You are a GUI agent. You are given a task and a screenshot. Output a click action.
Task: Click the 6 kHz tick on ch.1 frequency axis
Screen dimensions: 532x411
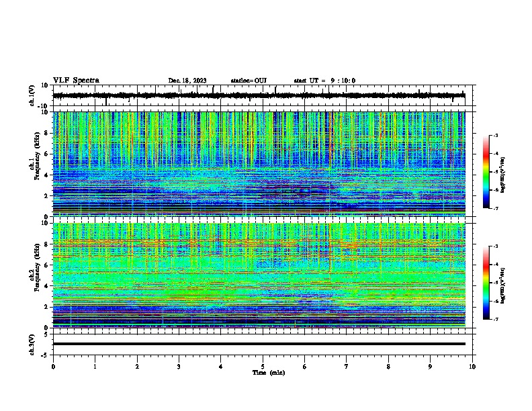click(x=47, y=154)
